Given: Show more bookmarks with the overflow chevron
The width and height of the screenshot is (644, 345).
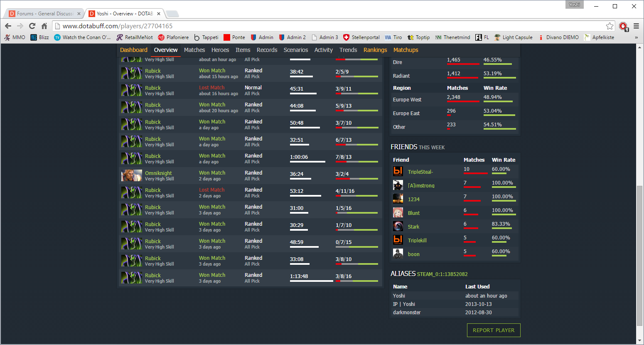Looking at the screenshot, I should pyautogui.click(x=636, y=37).
